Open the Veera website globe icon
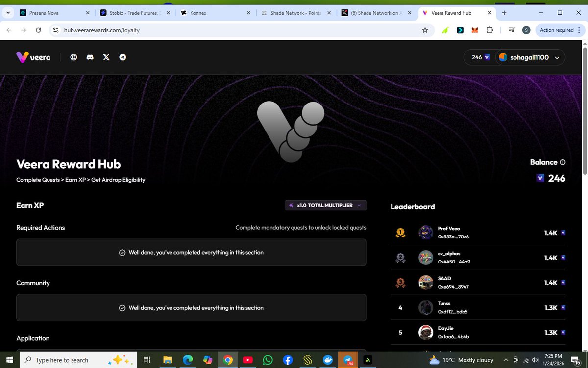The image size is (588, 368). coord(73,57)
